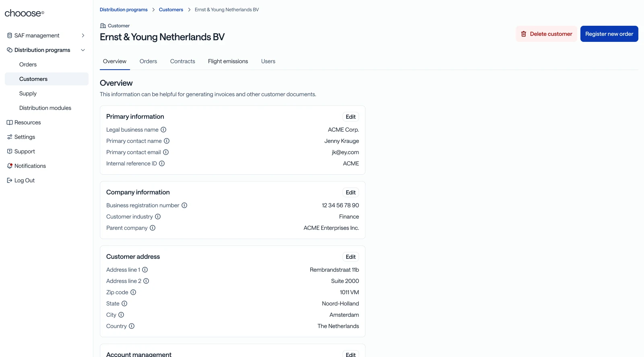This screenshot has width=644, height=357.
Task: Select the Flight emissions tab
Action: (x=228, y=61)
